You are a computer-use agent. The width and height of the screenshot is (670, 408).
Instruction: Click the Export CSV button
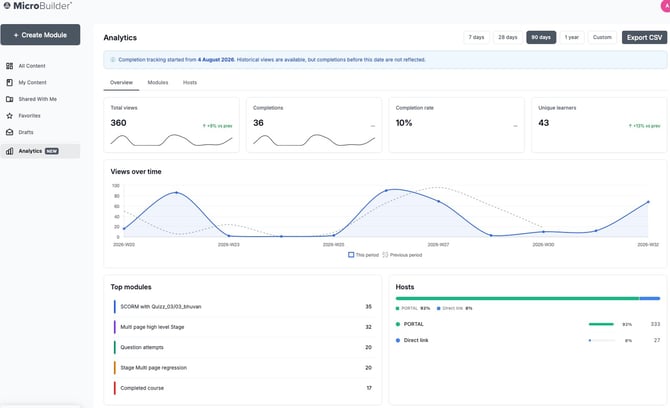pyautogui.click(x=644, y=38)
